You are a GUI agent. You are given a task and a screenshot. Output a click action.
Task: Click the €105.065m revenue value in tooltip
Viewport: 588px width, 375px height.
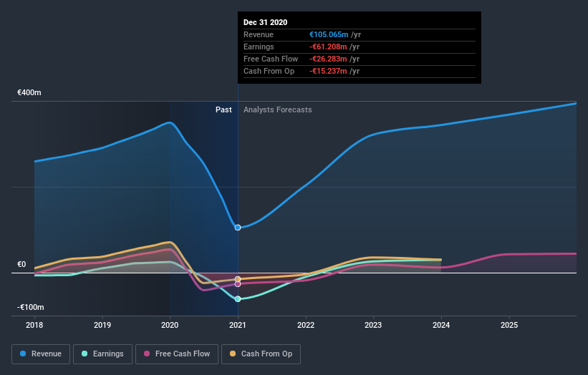tap(329, 34)
